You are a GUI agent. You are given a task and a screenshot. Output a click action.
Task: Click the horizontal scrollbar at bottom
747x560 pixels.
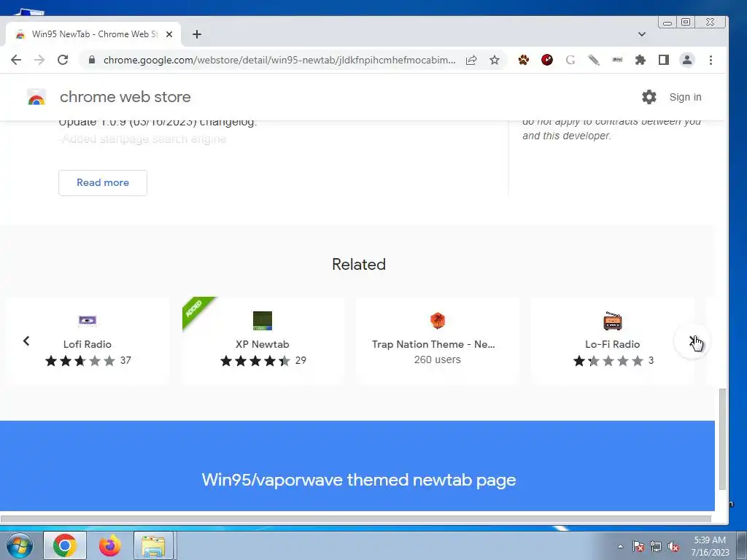point(356,518)
